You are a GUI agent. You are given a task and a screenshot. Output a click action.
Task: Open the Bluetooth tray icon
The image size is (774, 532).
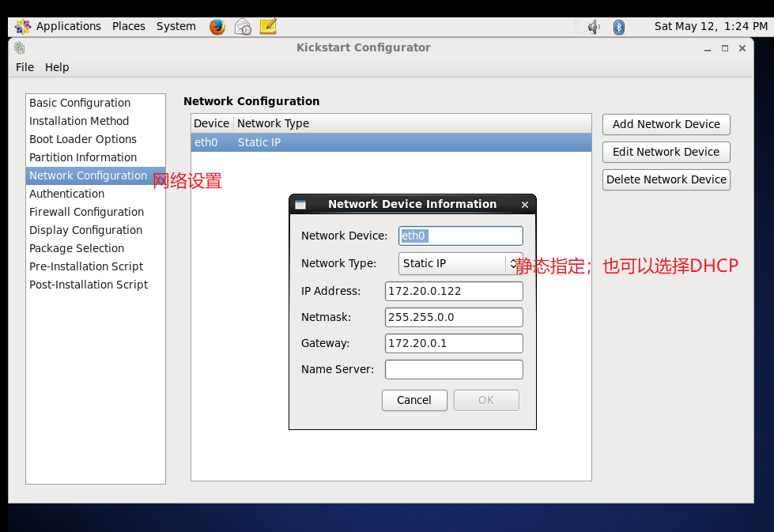pyautogui.click(x=618, y=27)
